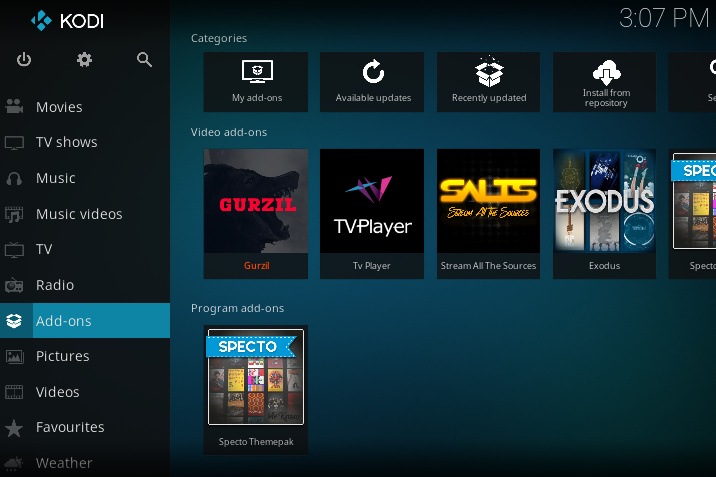Select the highlighted Add-ons menu item

tap(85, 320)
